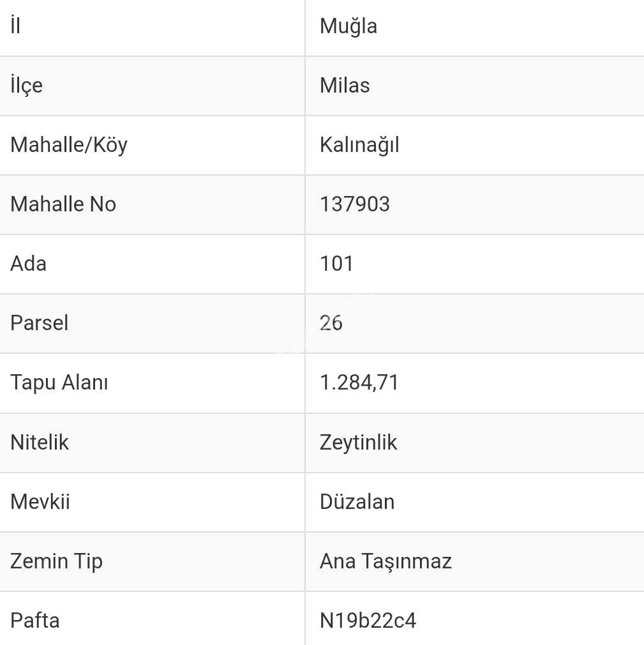
Task: Select the Ada row label
Action: tap(29, 264)
